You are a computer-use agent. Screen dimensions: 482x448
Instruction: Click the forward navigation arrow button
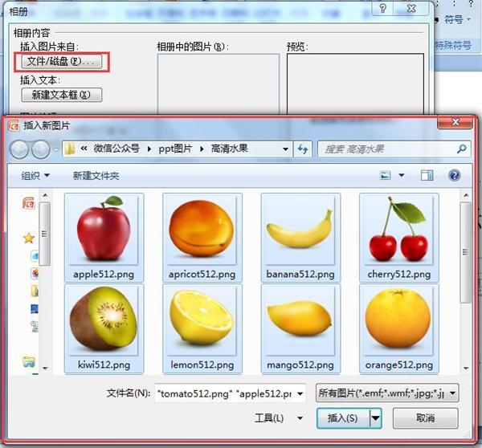(41, 149)
